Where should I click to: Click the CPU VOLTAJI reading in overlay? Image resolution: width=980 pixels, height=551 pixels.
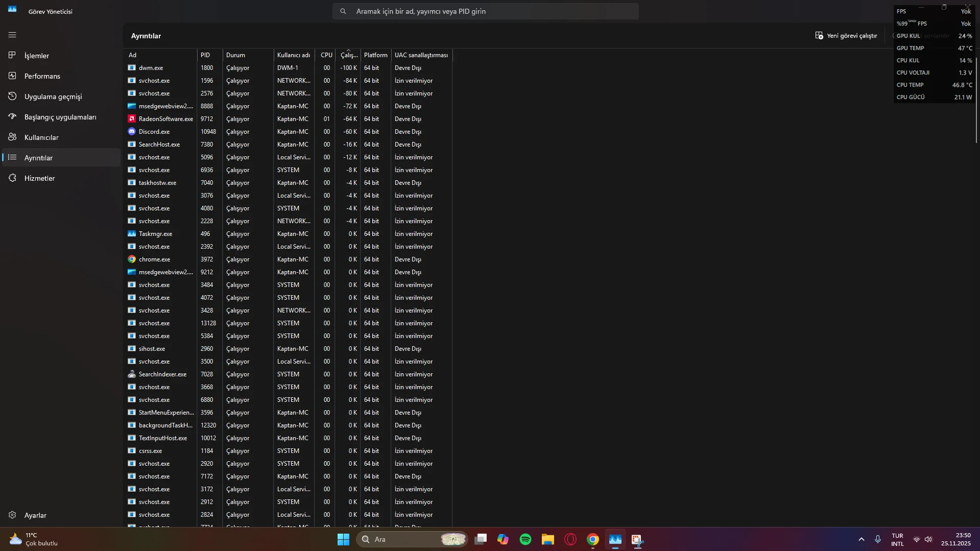(x=934, y=73)
